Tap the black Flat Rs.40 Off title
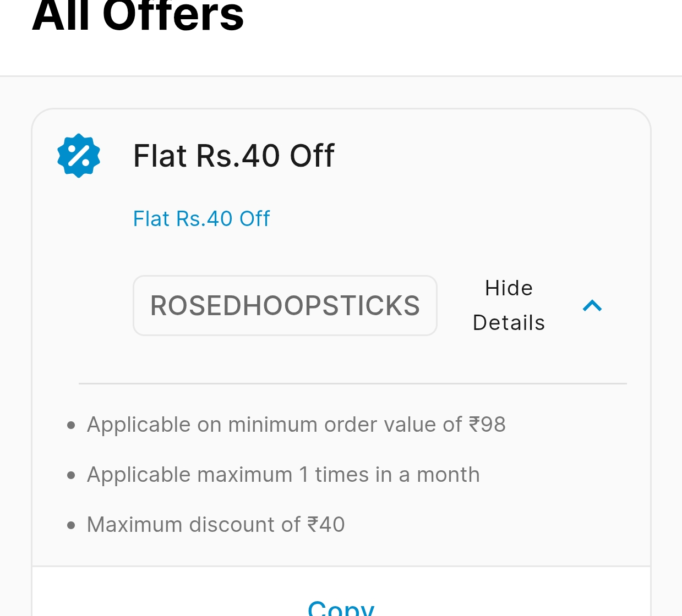Screen dimensions: 682x616 233,156
